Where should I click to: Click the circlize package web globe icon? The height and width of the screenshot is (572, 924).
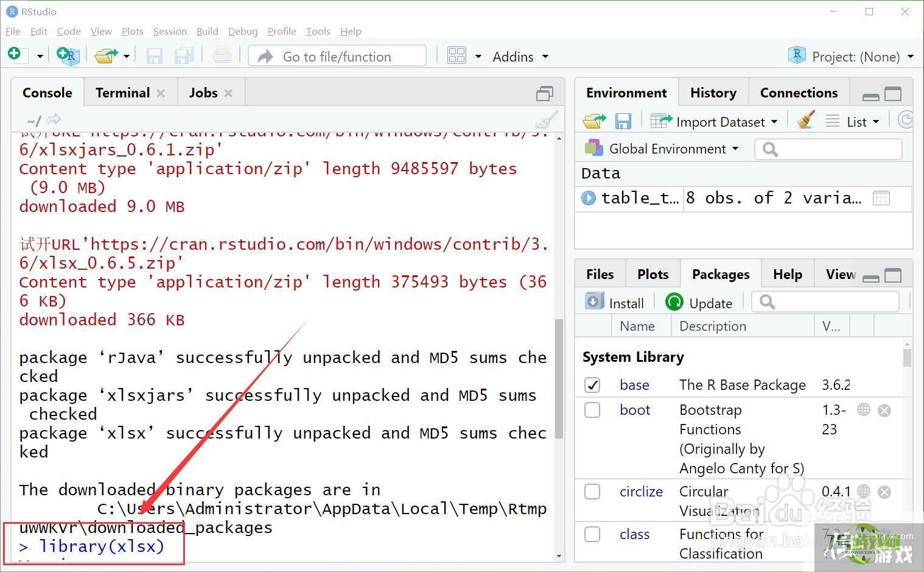point(864,490)
